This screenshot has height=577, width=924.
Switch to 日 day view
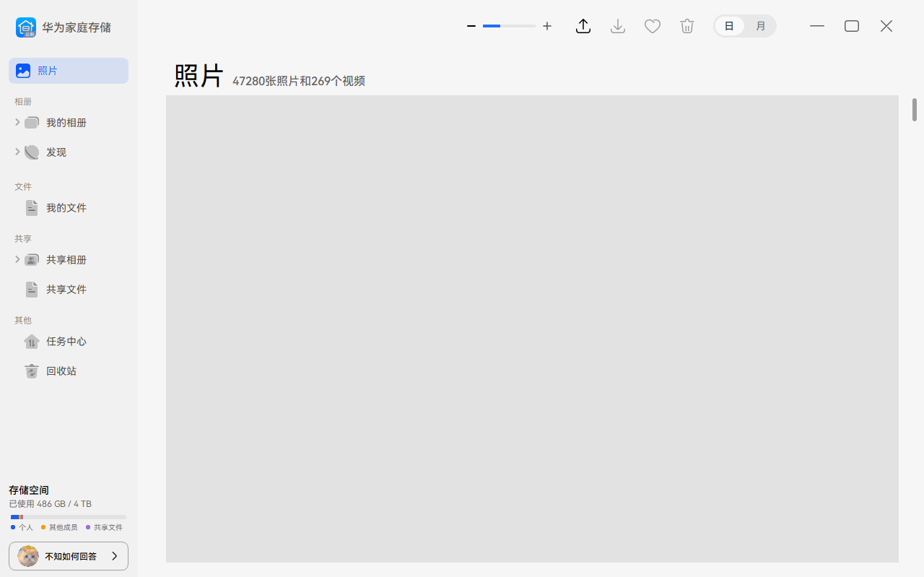[x=729, y=26]
